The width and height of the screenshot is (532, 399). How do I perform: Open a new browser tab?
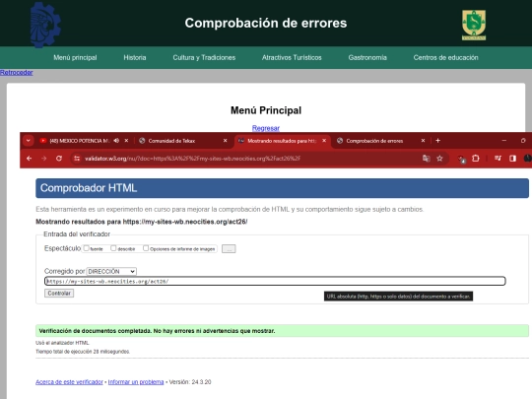point(437,141)
